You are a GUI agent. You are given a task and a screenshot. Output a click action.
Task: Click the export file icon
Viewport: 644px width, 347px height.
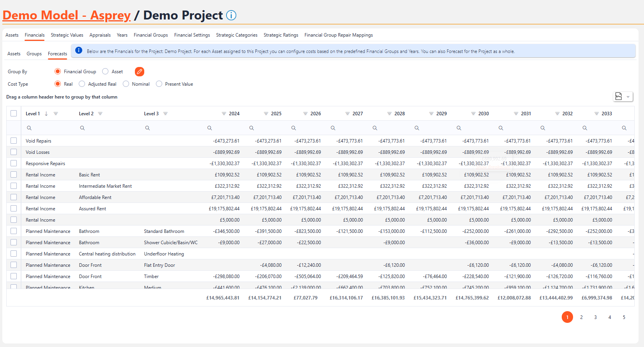tap(618, 96)
